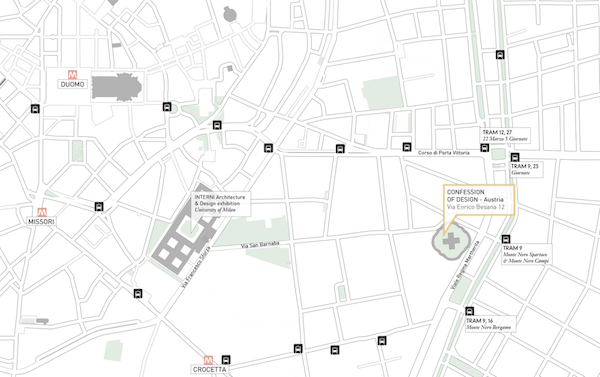600x377 pixels.
Task: Select the Duomo cathedral building shape
Action: pos(117,87)
